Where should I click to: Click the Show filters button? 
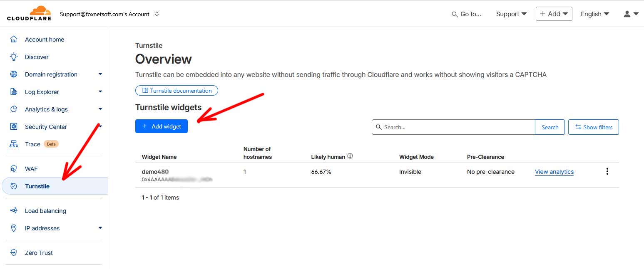593,127
